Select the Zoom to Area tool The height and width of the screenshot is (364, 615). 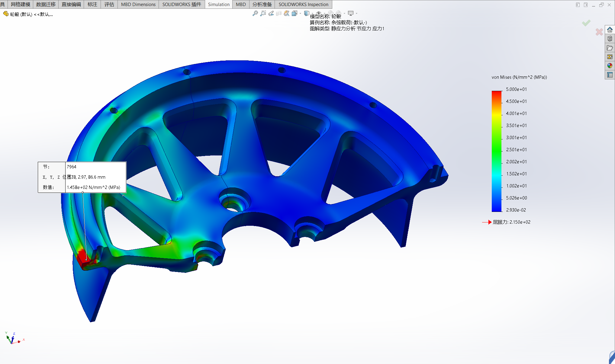tap(263, 13)
